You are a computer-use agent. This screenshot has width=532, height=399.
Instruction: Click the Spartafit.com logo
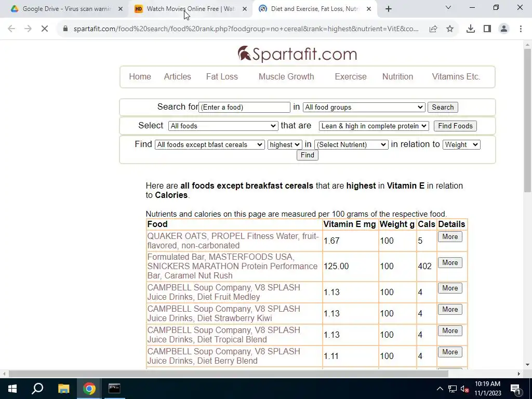point(297,54)
